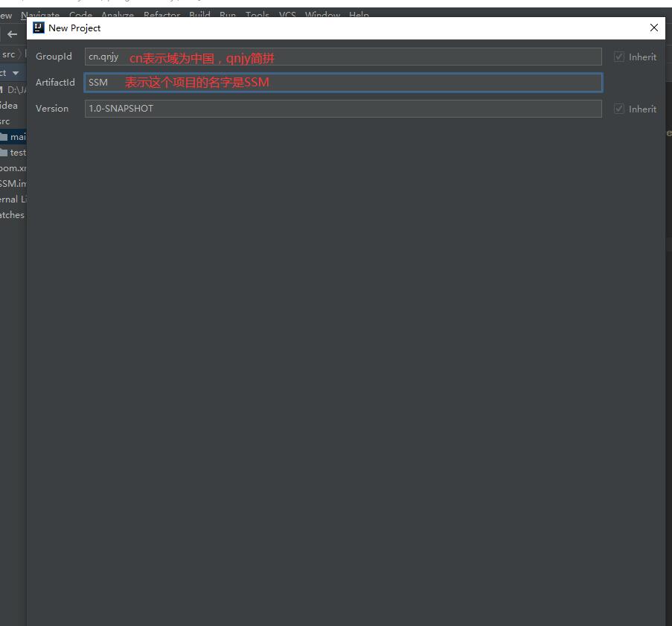Close the New Project dialog
Viewport: 672px width, 626px height.
pos(653,28)
